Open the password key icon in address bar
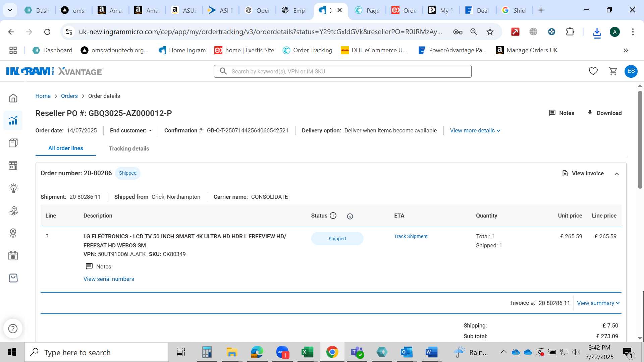 pos(458,32)
